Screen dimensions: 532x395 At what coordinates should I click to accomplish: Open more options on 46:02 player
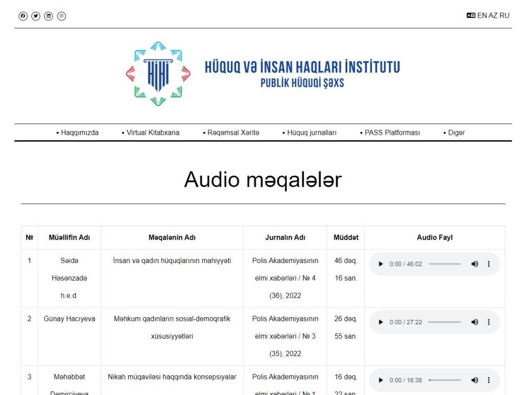click(488, 264)
